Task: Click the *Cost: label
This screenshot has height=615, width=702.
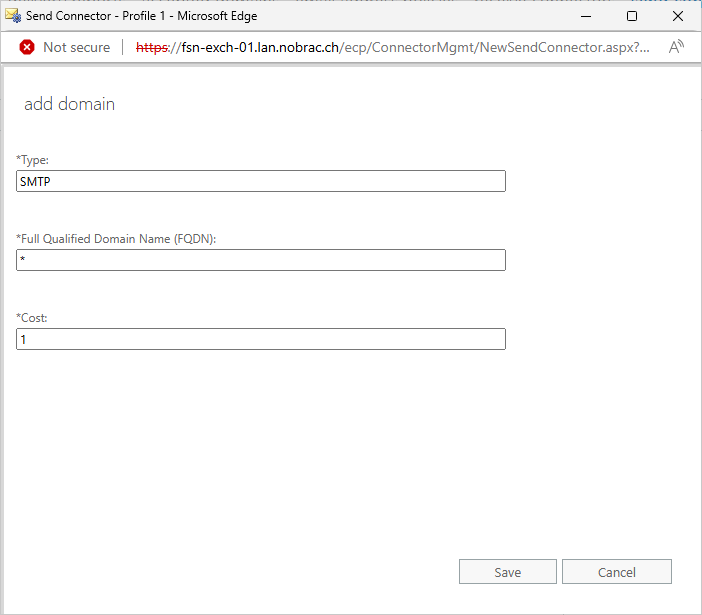Action: 32,318
